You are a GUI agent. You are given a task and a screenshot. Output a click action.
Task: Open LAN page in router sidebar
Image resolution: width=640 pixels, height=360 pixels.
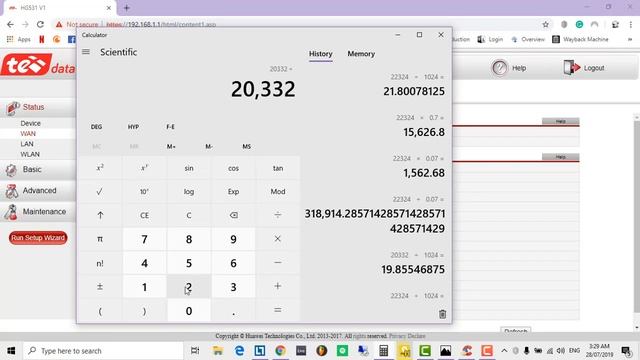coord(27,144)
